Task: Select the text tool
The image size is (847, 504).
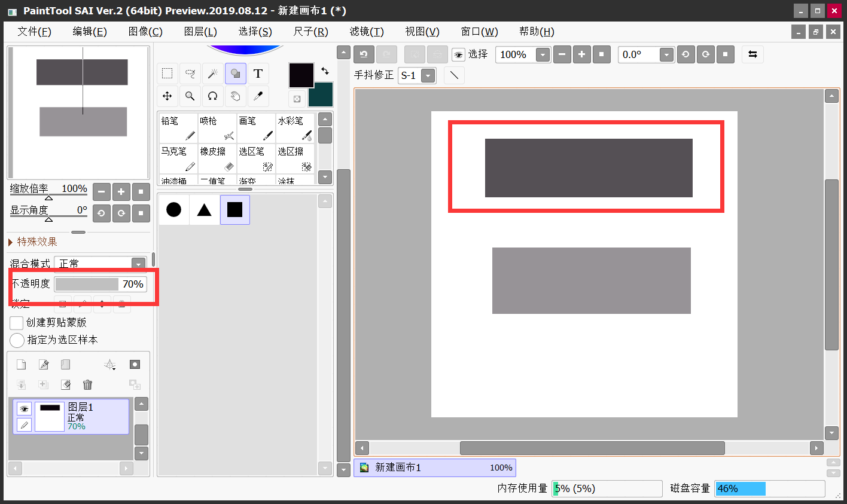Action: (258, 74)
